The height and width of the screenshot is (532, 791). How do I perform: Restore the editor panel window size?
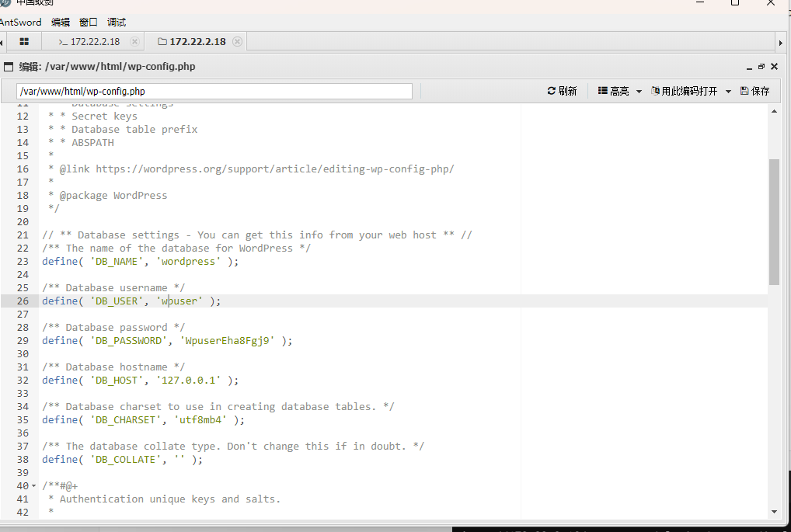point(761,67)
